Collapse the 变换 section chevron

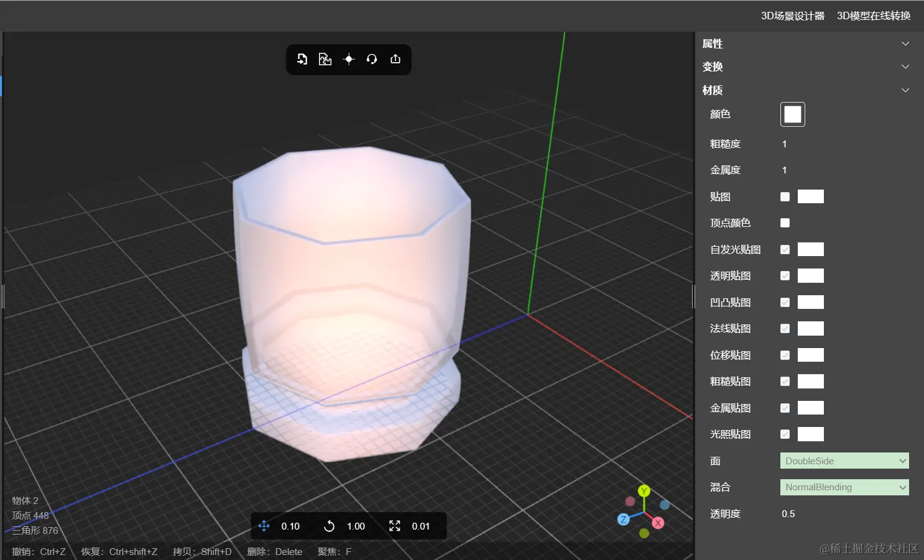click(x=905, y=67)
